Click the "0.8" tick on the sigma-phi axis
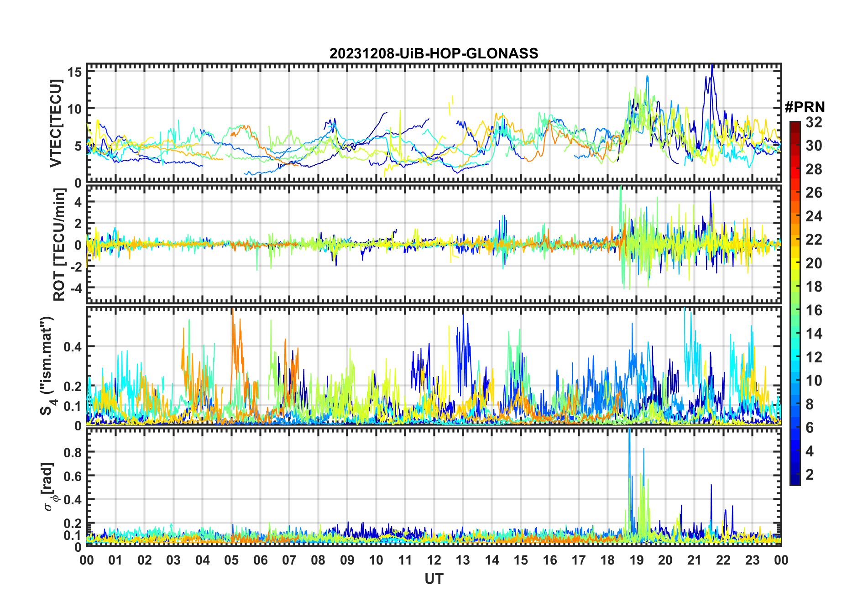Image resolution: width=868 pixels, height=607 pixels. (x=73, y=452)
